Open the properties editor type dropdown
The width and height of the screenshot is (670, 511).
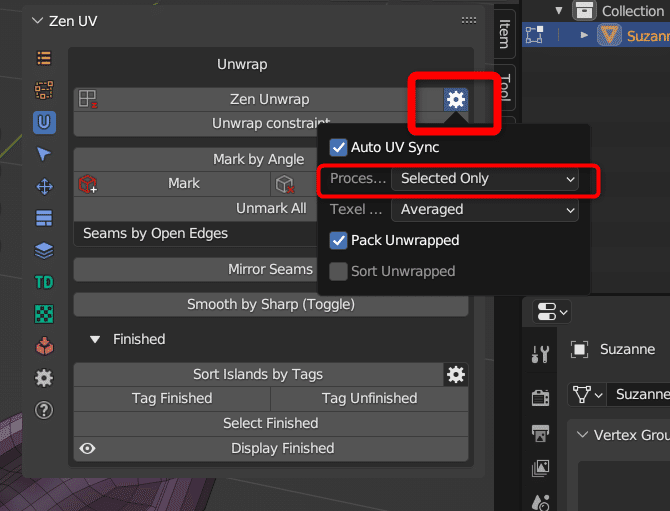tap(552, 311)
